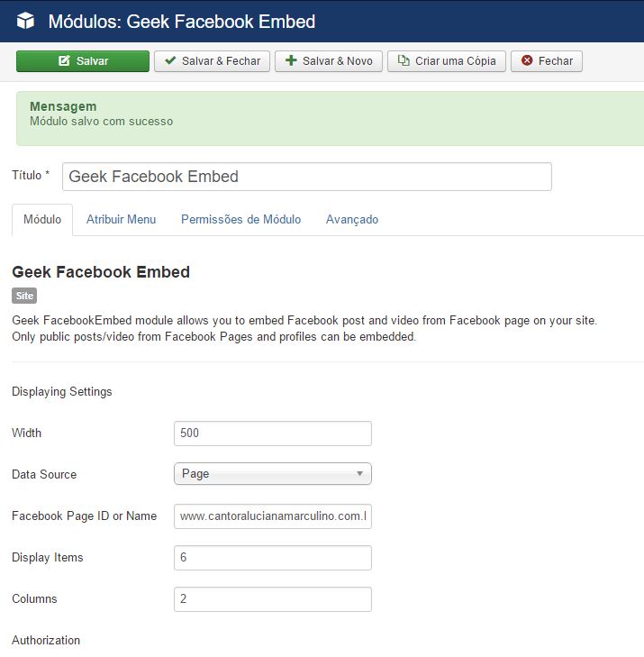This screenshot has height=657, width=644.
Task: Open the Data Source dropdown
Action: (x=273, y=474)
